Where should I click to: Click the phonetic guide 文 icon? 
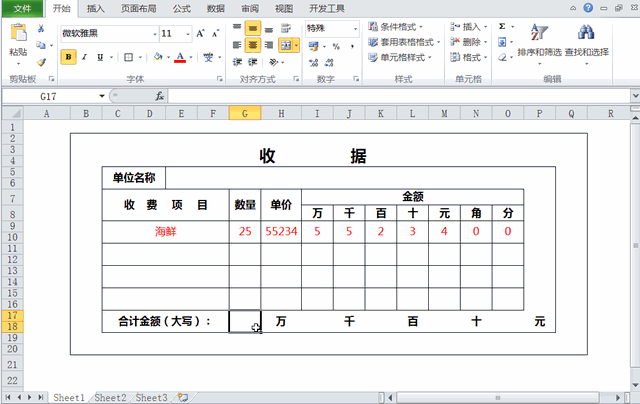tap(208, 57)
